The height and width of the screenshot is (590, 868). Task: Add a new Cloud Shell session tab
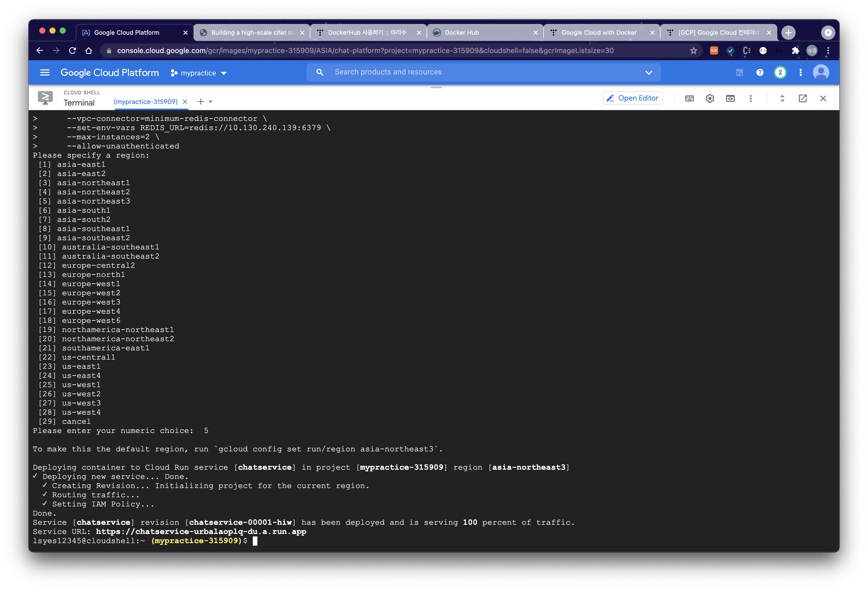click(x=201, y=102)
